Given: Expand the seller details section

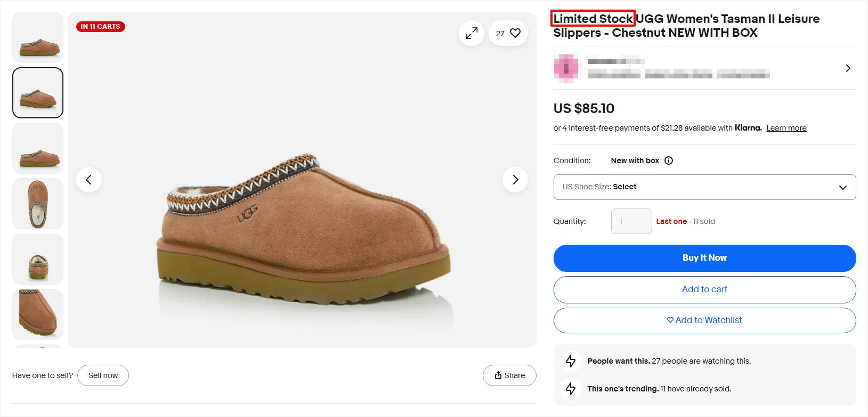Looking at the screenshot, I should (x=848, y=68).
